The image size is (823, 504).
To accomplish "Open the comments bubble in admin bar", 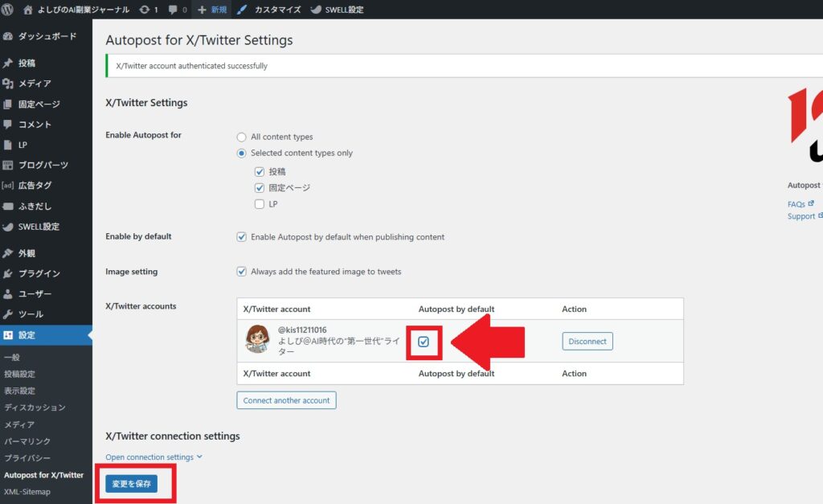I will click(173, 10).
